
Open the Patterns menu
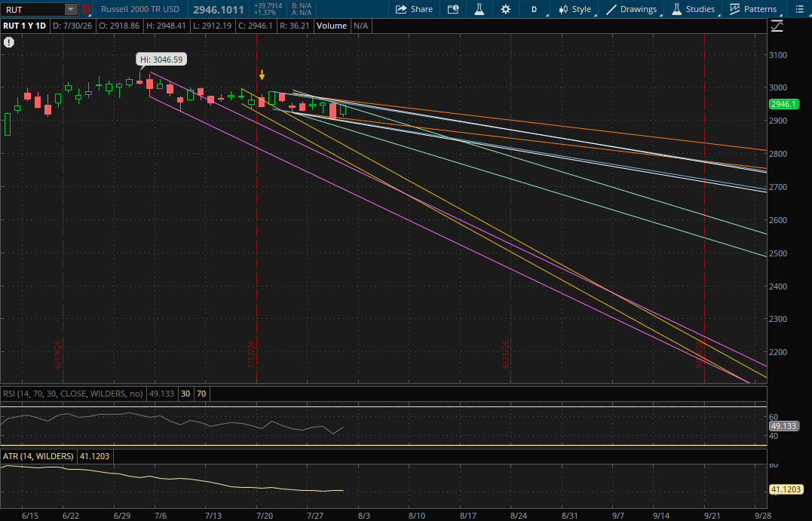[x=753, y=9]
